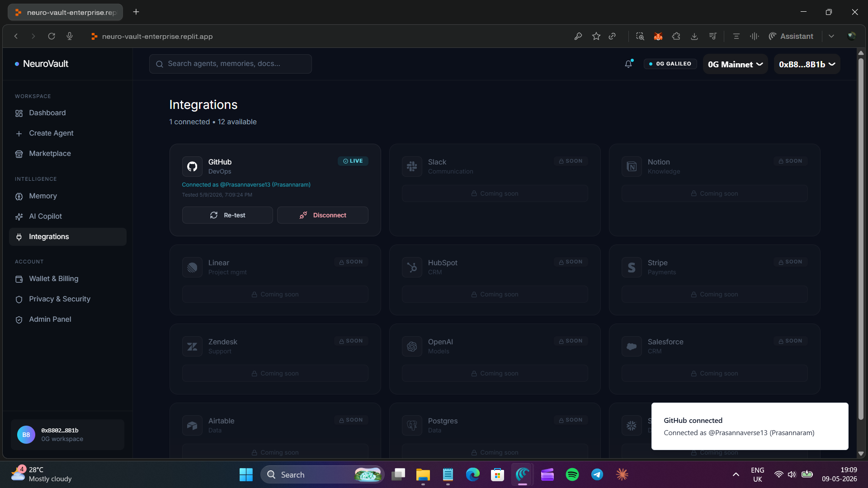Click the Linear logo icon
The width and height of the screenshot is (868, 488).
(192, 267)
